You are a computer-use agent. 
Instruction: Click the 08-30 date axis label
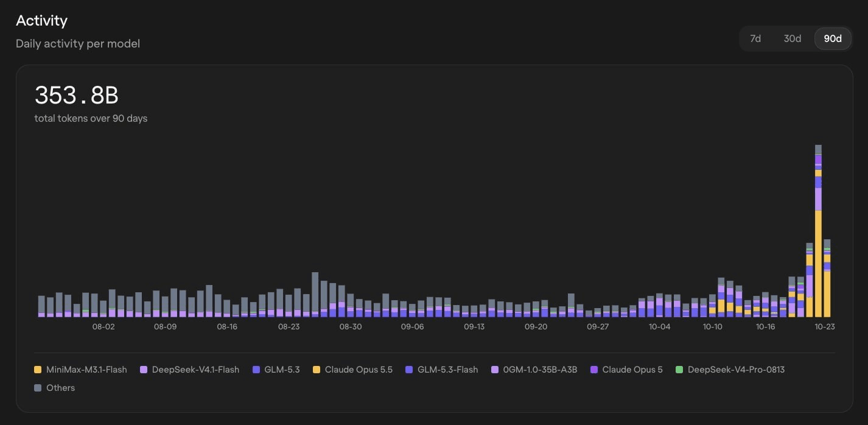pos(350,327)
